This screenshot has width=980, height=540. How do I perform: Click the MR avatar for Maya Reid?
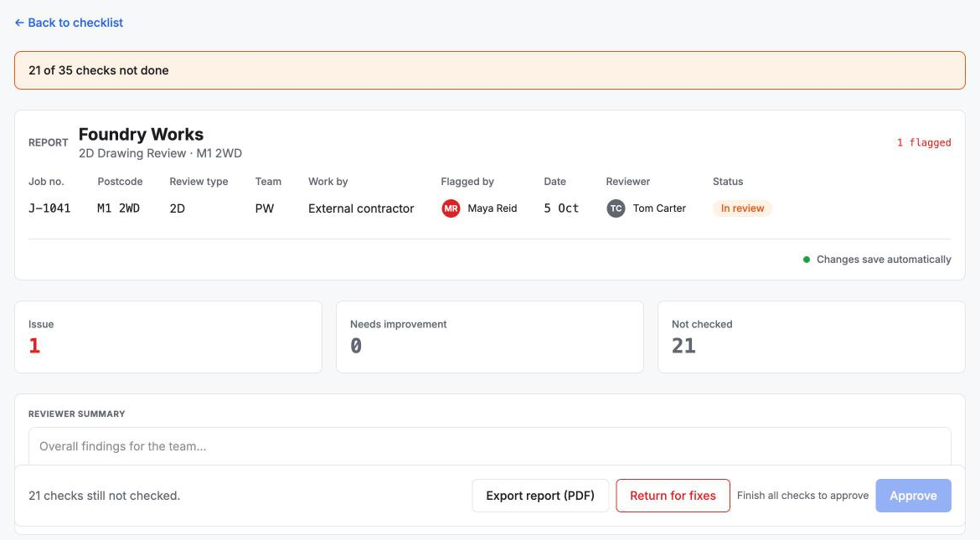[x=451, y=208]
